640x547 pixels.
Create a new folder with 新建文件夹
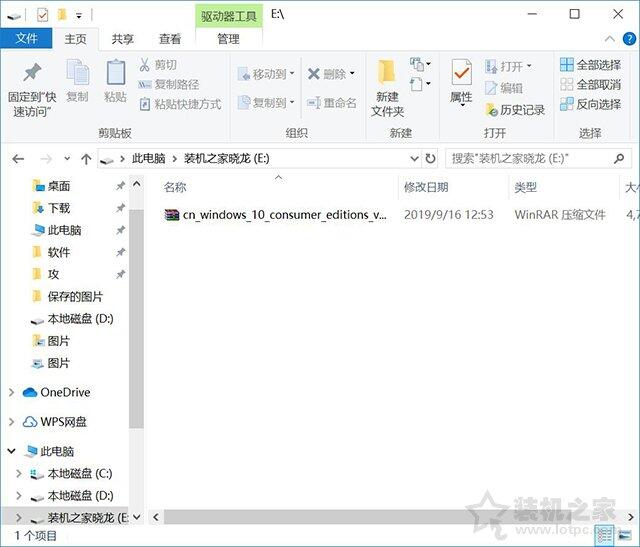[387, 89]
